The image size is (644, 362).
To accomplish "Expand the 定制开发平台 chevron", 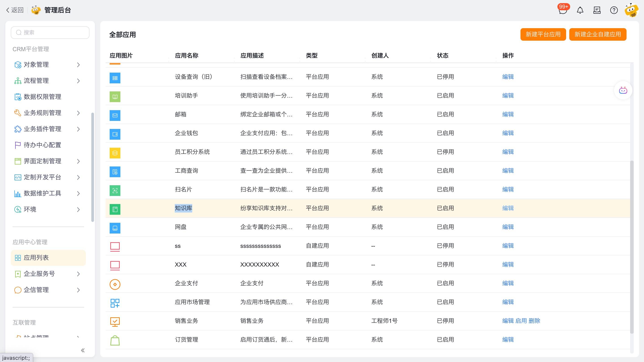I will [78, 177].
